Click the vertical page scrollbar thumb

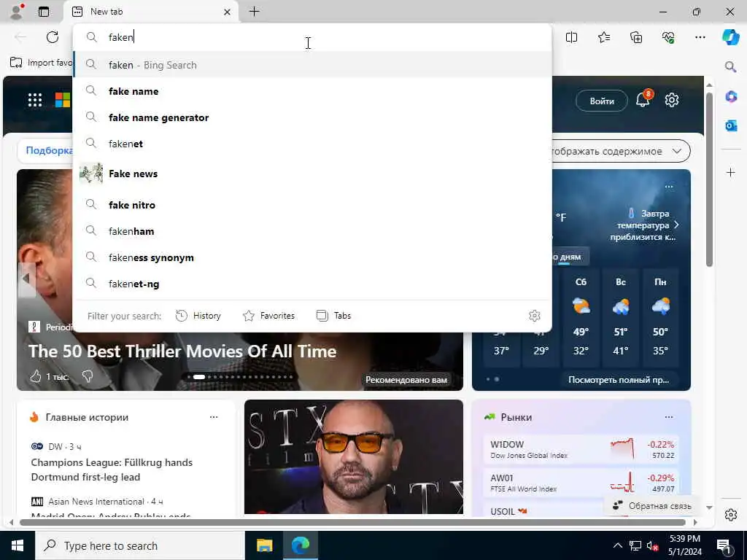pos(709,179)
